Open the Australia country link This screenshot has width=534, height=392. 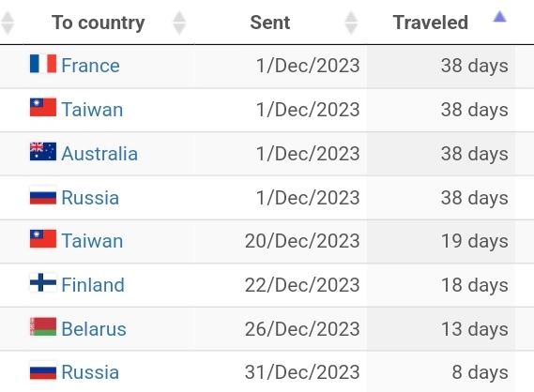pyautogui.click(x=99, y=154)
